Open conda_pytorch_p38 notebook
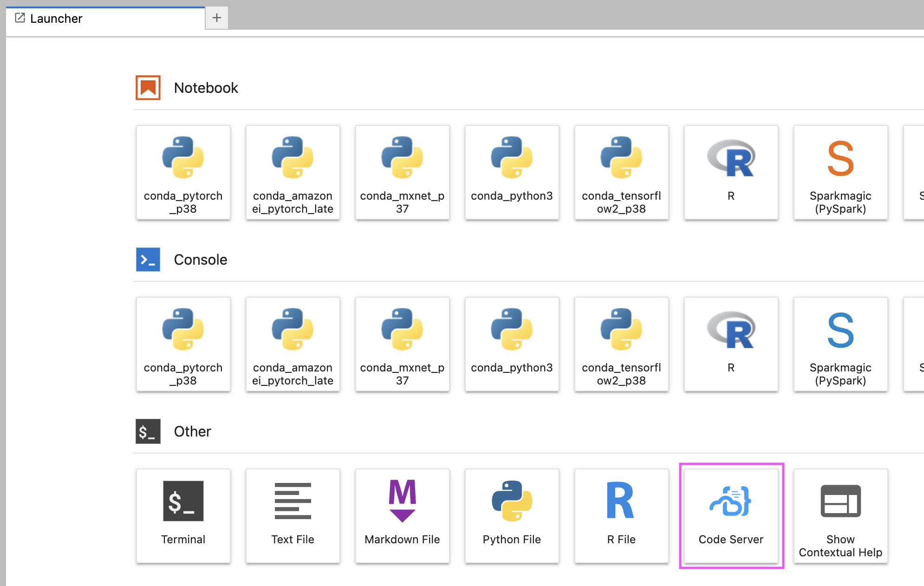The image size is (924, 586). (183, 172)
